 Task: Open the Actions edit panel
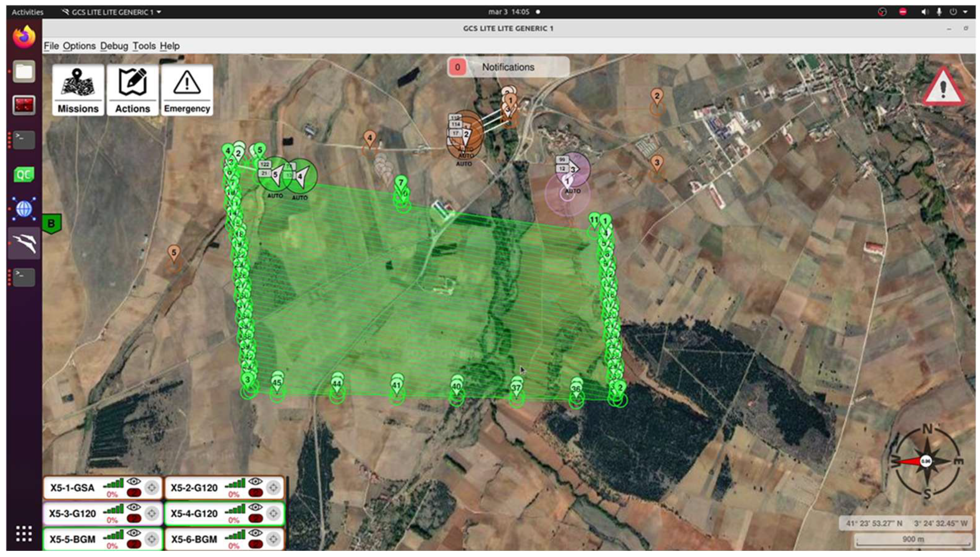[x=132, y=90]
